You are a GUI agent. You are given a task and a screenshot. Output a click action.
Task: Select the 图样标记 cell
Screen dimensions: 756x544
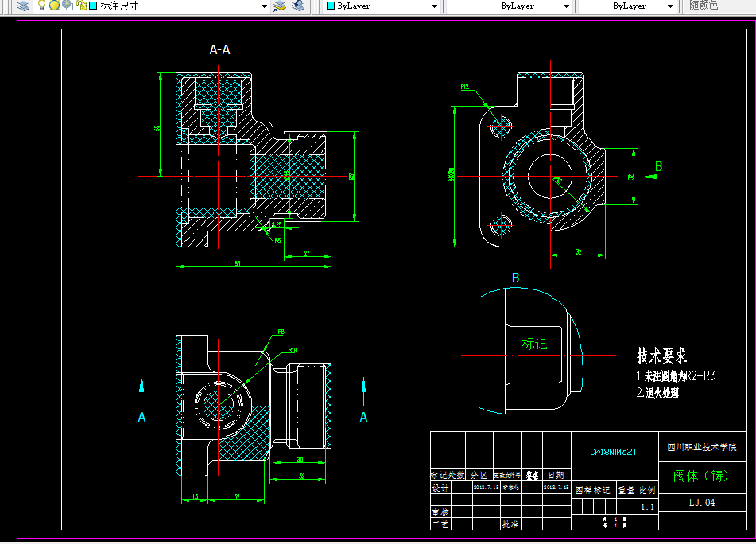tap(593, 490)
